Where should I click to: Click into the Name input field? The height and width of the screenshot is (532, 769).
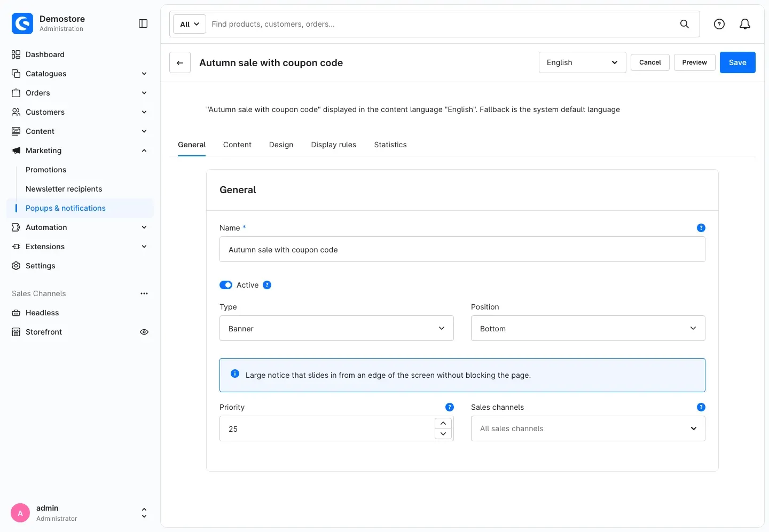click(x=462, y=249)
